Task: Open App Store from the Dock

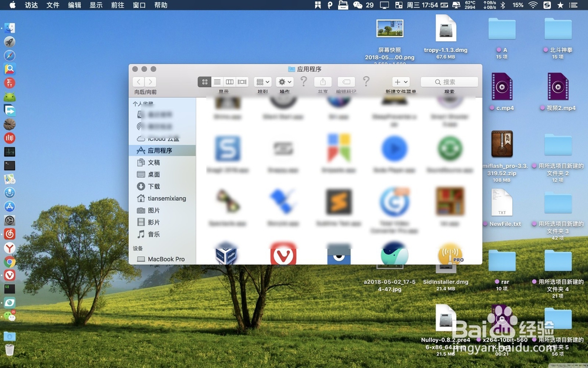Action: 9,207
